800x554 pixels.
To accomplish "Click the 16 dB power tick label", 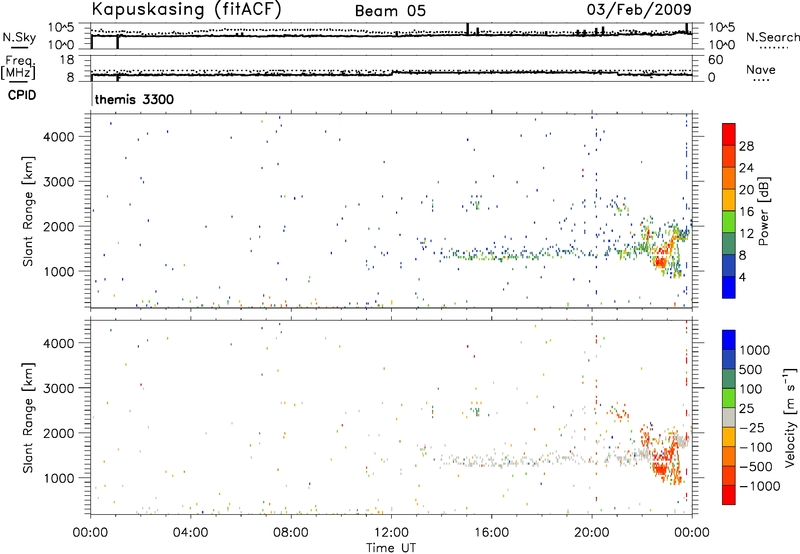I will pyautogui.click(x=746, y=212).
